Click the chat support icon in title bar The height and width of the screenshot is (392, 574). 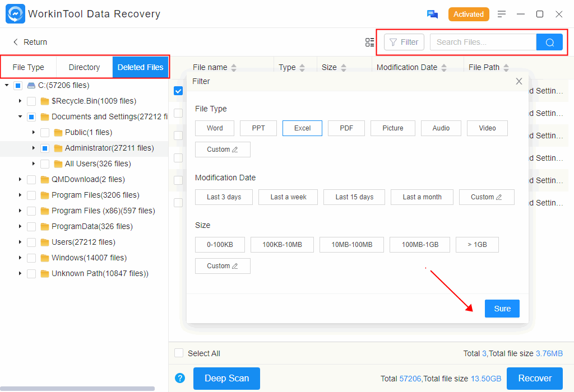pos(432,14)
